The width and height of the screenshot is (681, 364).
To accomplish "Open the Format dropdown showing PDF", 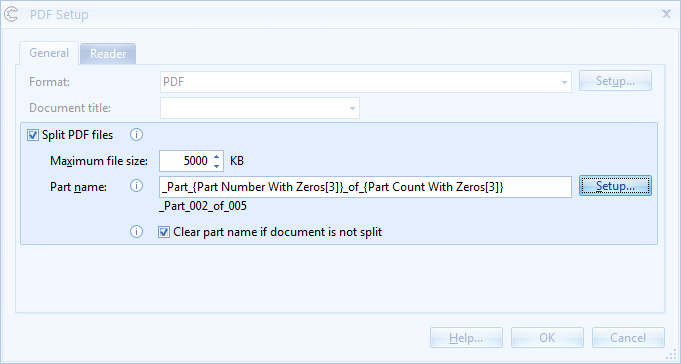I will [x=564, y=82].
